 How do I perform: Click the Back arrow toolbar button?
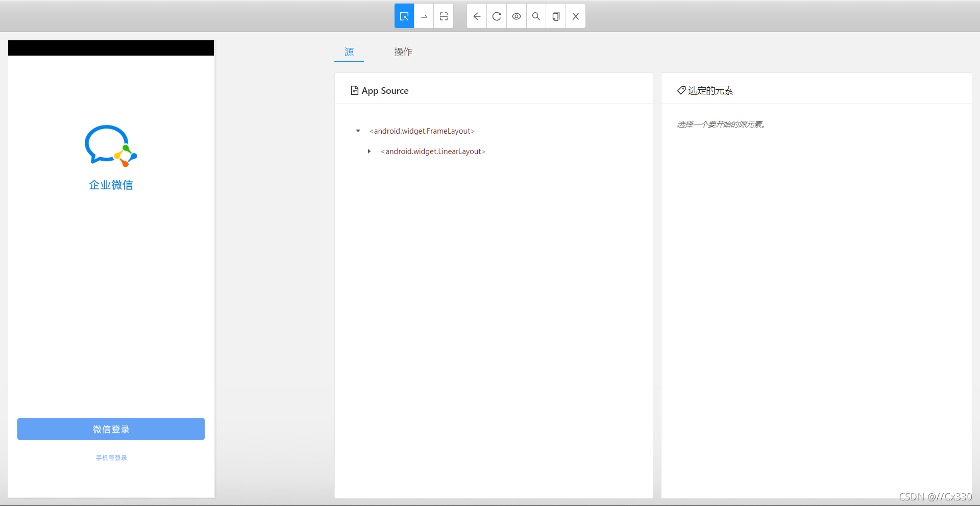pyautogui.click(x=477, y=16)
